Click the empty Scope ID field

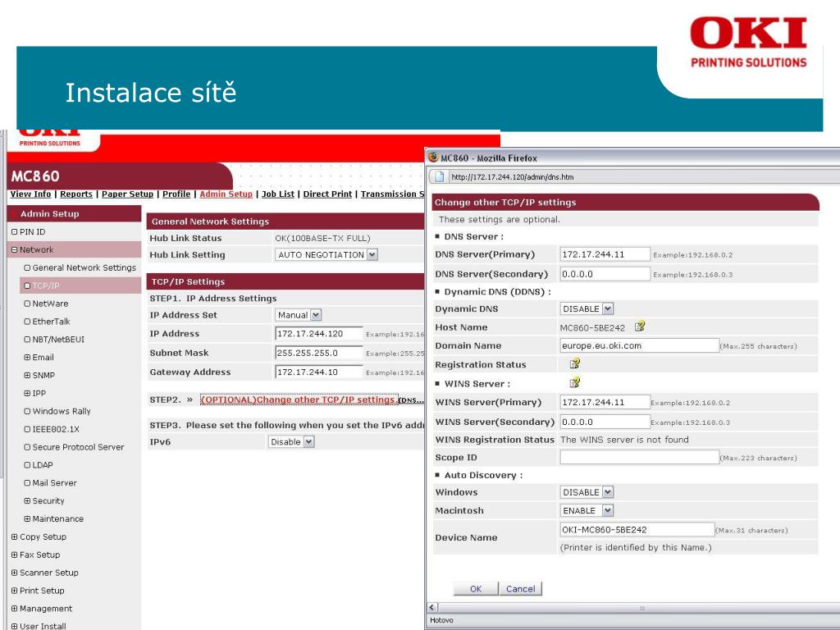pos(640,457)
